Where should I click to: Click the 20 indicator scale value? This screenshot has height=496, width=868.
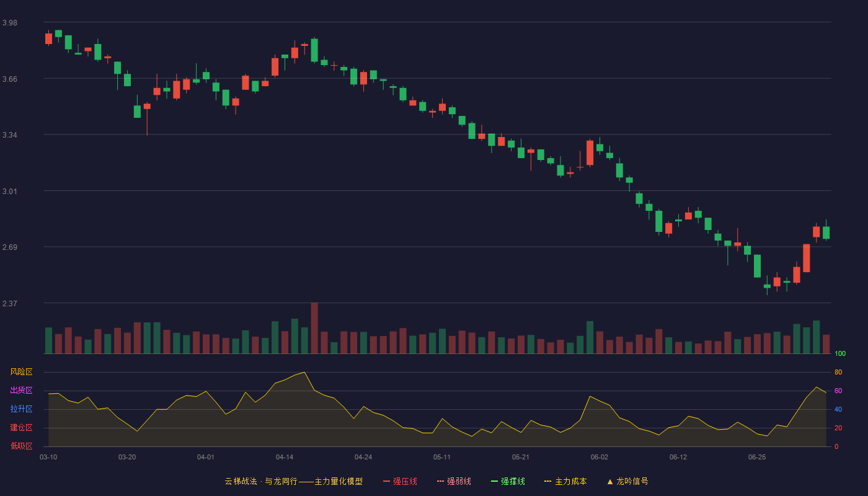(x=838, y=428)
